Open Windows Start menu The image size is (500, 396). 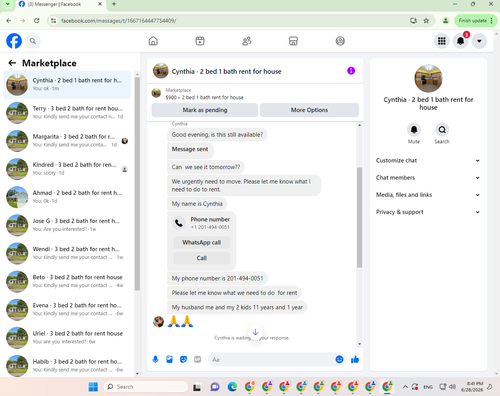[93, 387]
